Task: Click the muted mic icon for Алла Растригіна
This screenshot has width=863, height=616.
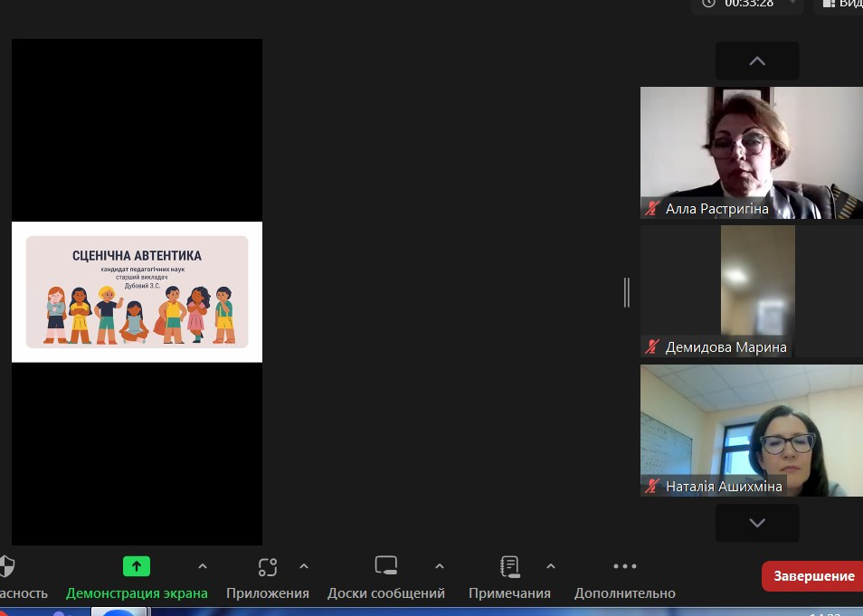Action: pos(652,209)
